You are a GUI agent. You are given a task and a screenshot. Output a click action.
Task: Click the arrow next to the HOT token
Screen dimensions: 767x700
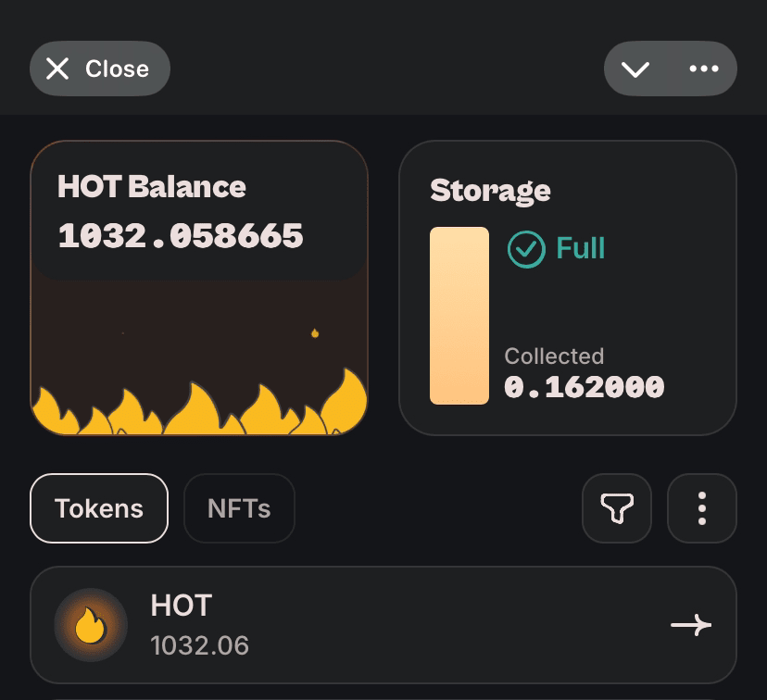(x=692, y=625)
